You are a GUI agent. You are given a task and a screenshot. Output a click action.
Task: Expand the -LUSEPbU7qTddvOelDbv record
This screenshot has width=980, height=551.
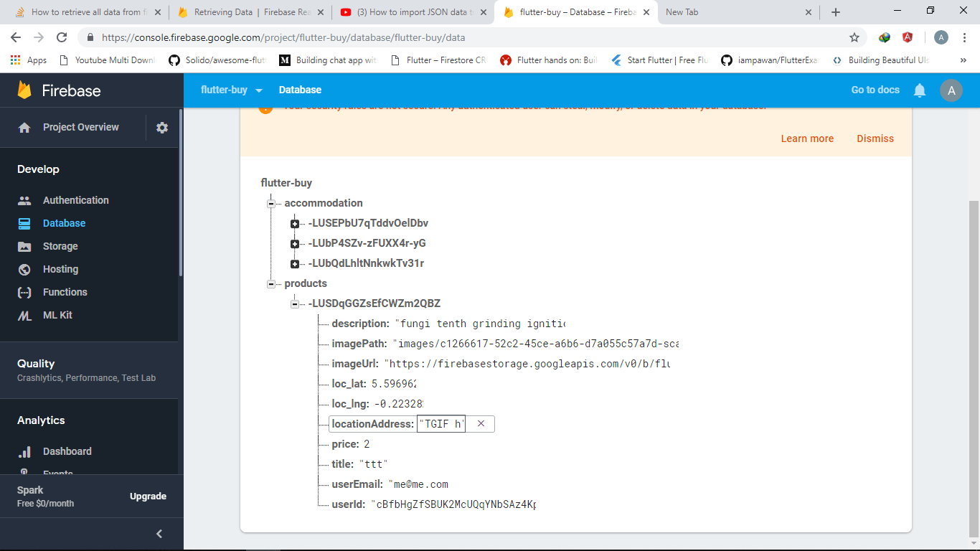pos(295,223)
